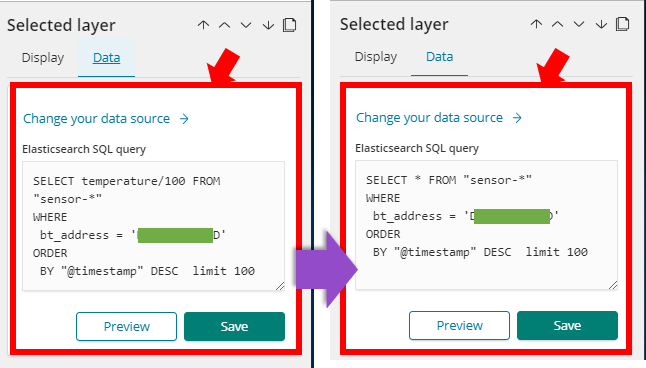Clone selected layer in right panel
The image size is (646, 368).
(x=623, y=24)
